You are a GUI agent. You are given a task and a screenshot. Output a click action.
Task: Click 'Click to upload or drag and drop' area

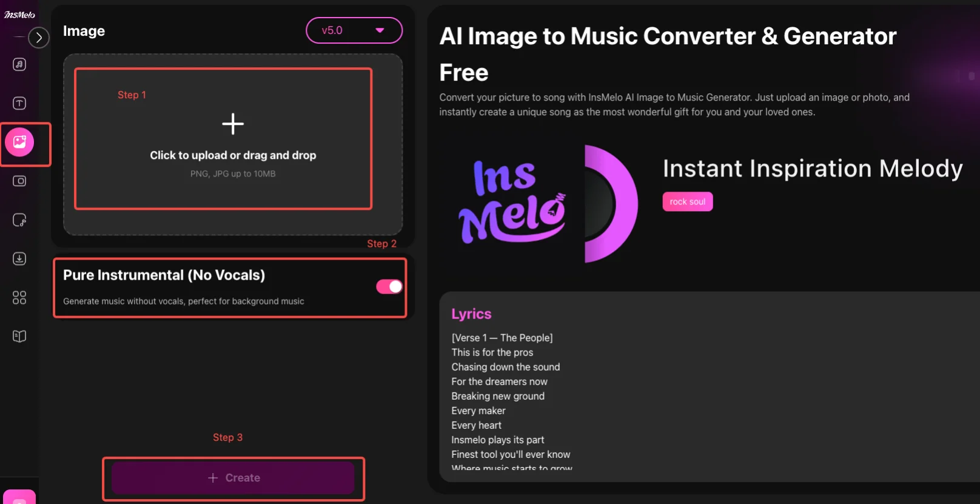(233, 155)
